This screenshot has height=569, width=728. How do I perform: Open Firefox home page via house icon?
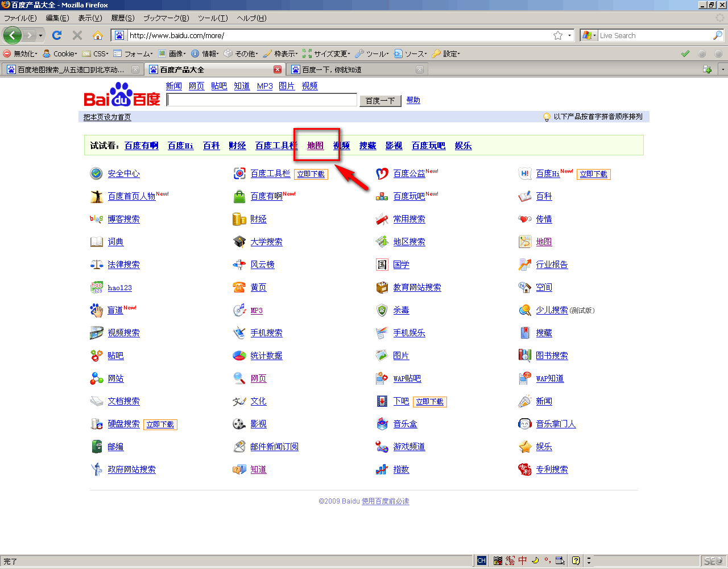pos(98,35)
